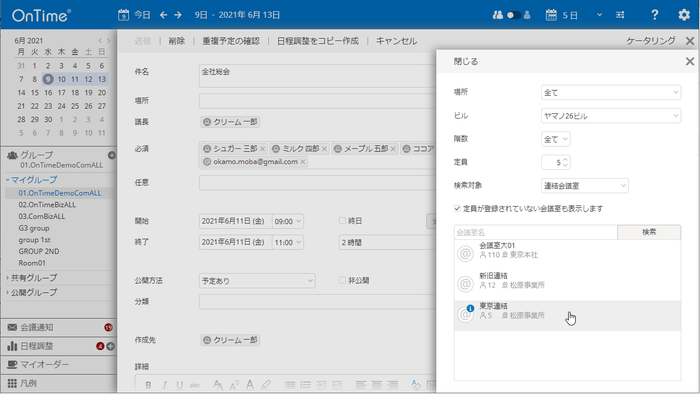Adjust 定員 capacity stepper
Viewport: 700px width, 394px height.
pyautogui.click(x=565, y=162)
